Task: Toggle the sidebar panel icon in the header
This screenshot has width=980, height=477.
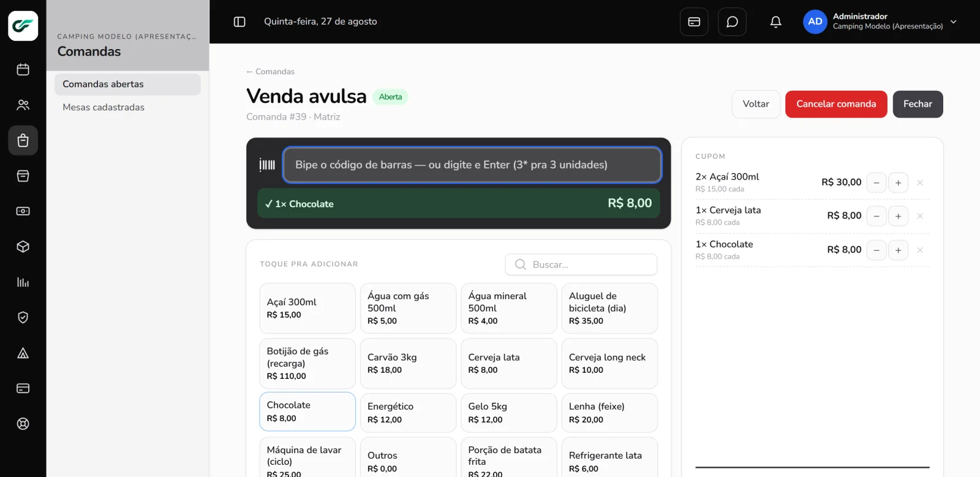Action: [x=239, y=21]
